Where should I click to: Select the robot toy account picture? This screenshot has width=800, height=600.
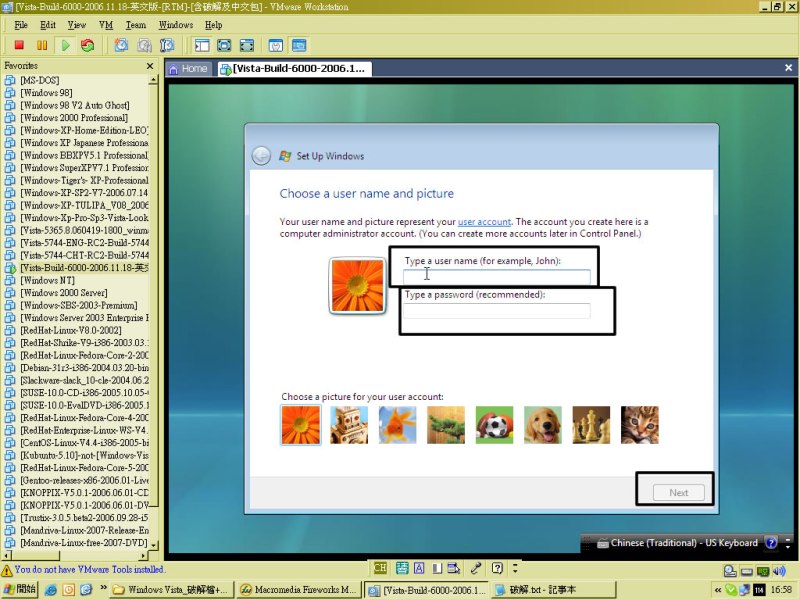coord(349,425)
